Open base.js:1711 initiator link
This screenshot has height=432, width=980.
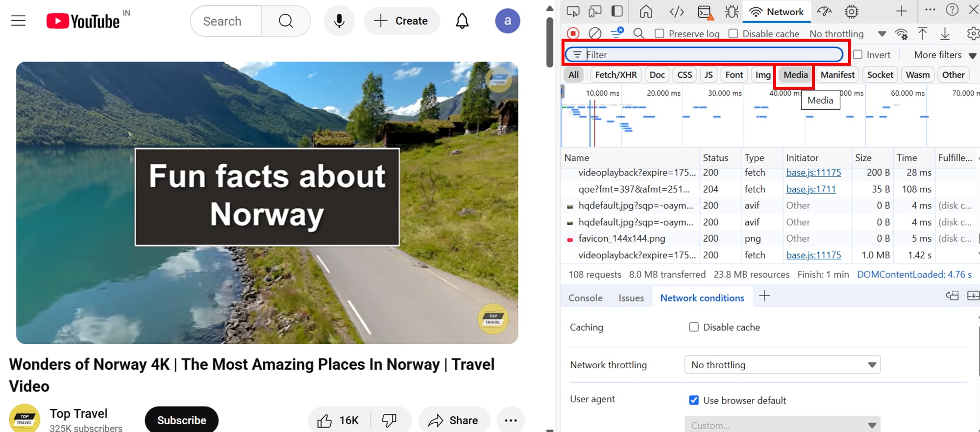coord(811,189)
